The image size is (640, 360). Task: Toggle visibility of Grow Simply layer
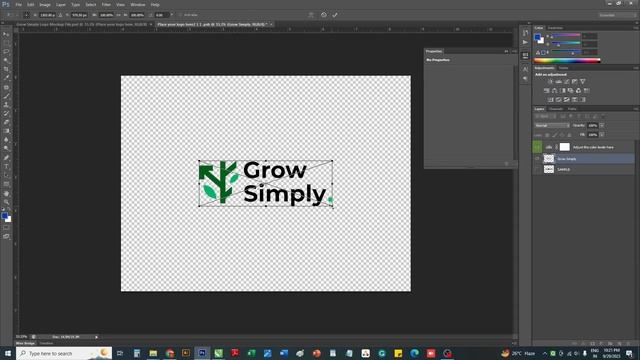(537, 159)
